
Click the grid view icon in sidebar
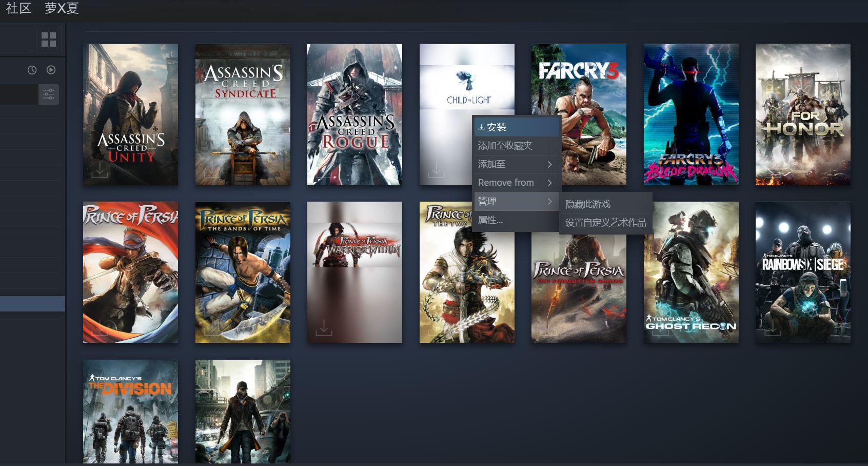[49, 40]
